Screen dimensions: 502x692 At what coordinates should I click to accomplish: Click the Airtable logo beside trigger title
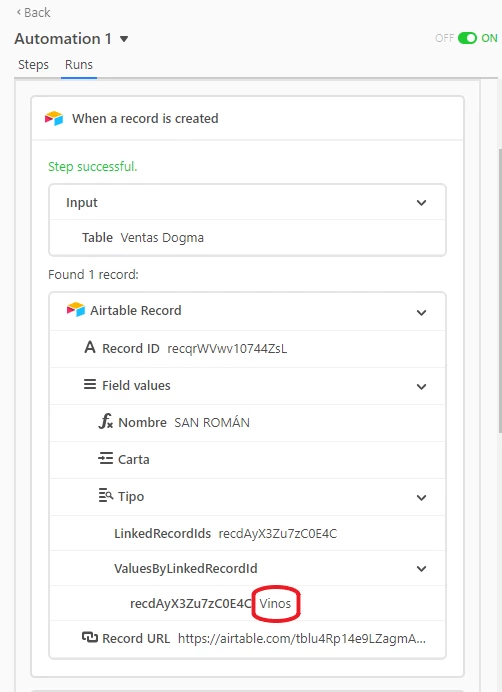tap(54, 118)
